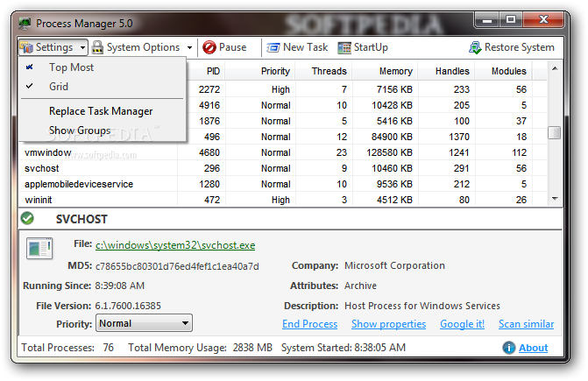Click the Process Manager title bar icon

[25, 24]
